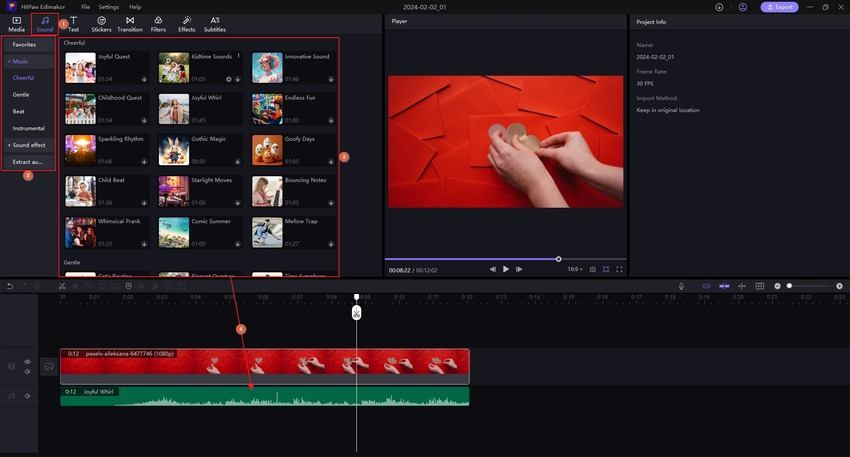The width and height of the screenshot is (850, 457).
Task: Open the Filters tab
Action: click(158, 24)
